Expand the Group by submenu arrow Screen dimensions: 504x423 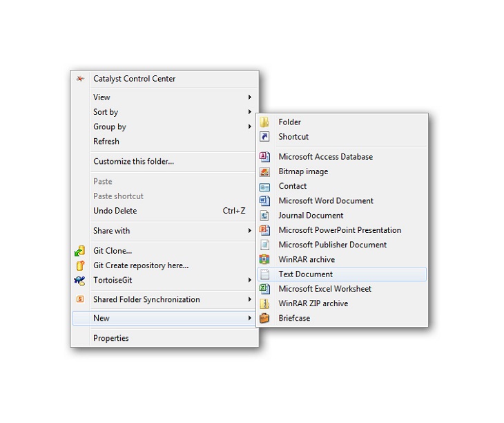tap(250, 126)
